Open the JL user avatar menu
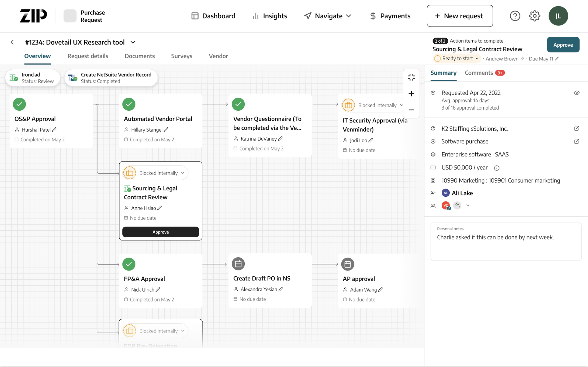Viewport: 588px width, 367px height. [x=558, y=16]
